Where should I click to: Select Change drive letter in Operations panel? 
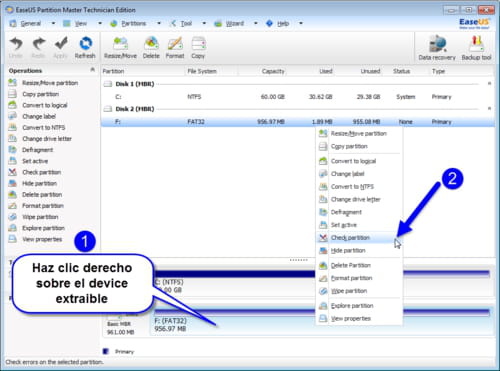click(40, 139)
